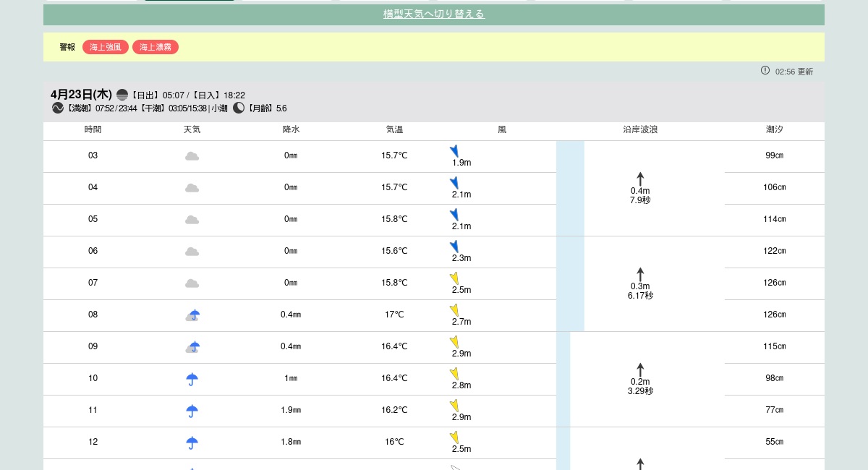This screenshot has width=868, height=470.
Task: Click the 潮汐 column header
Action: coord(775,130)
